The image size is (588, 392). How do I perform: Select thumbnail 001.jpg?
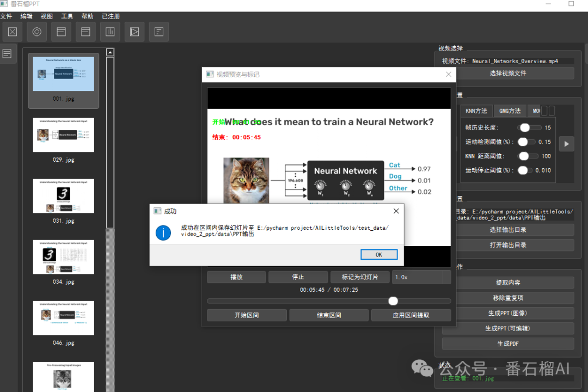[x=63, y=81]
